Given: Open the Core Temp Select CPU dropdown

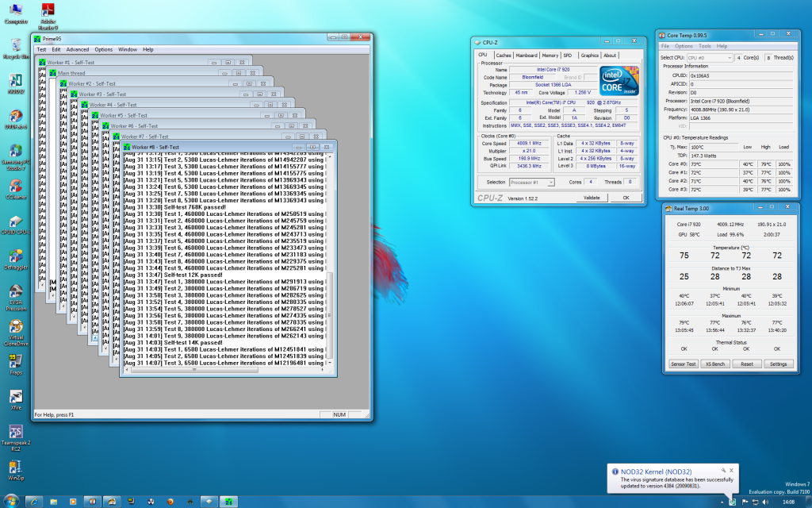Looking at the screenshot, I should tap(710, 58).
